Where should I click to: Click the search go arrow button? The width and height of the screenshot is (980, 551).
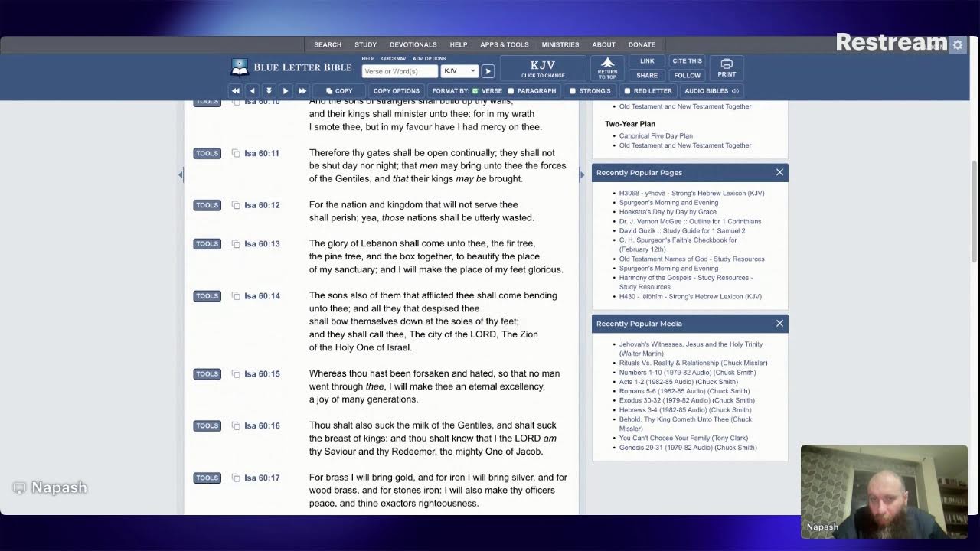point(488,71)
